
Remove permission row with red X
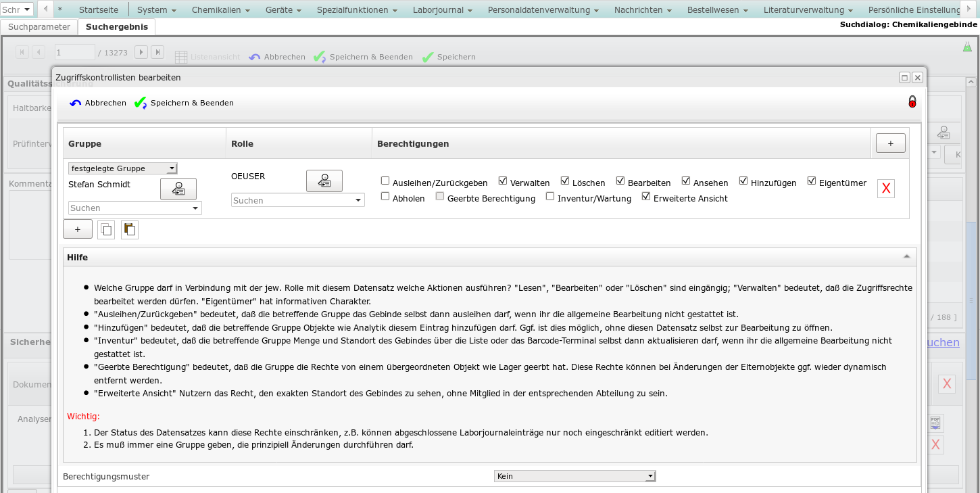[x=885, y=189]
